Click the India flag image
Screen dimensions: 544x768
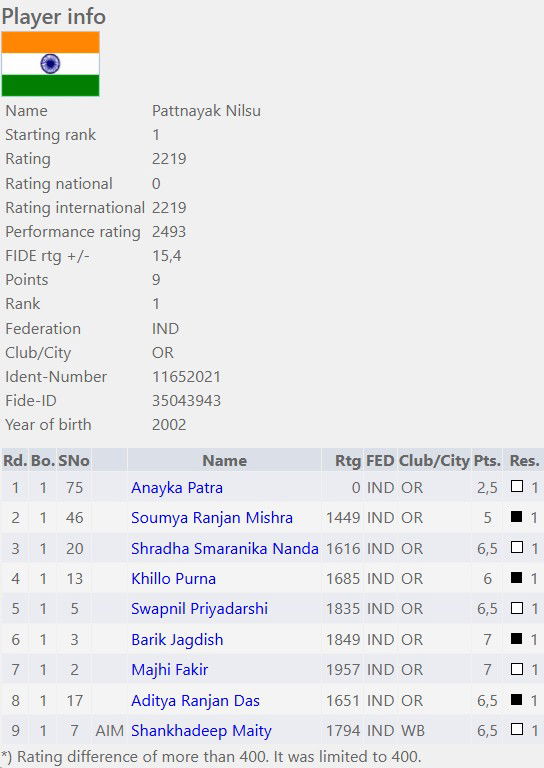[50, 64]
